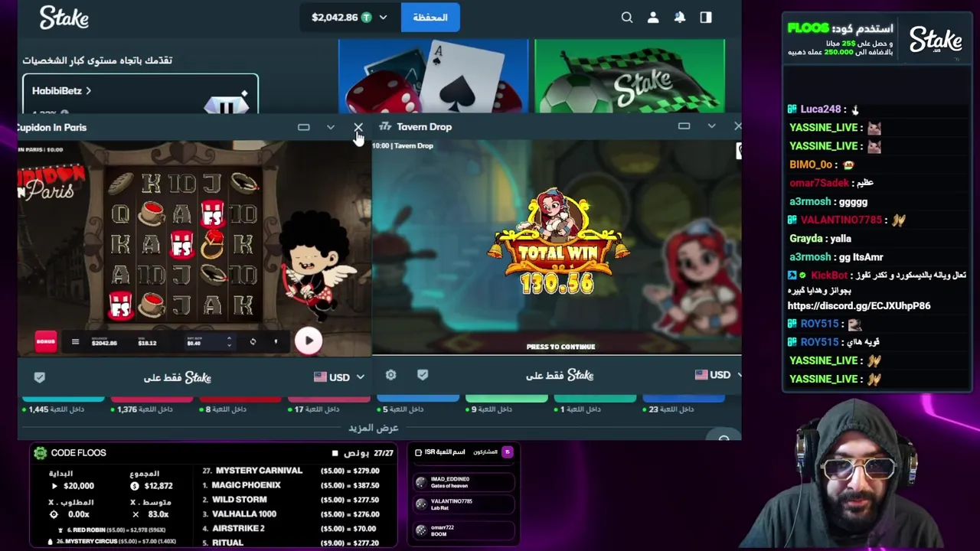Click VALANTINO7785 Lab Rat entry
Image resolution: width=980 pixels, height=551 pixels.
[x=463, y=504]
